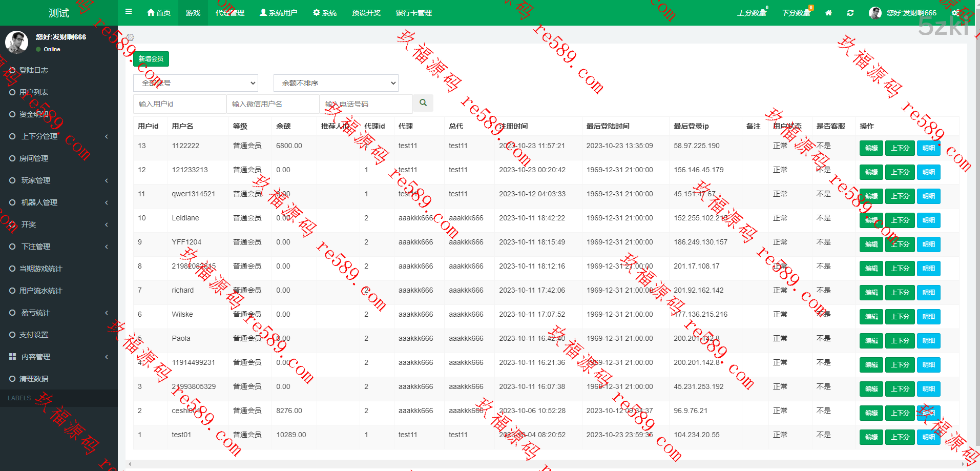Open the 余额不排序 sorting dropdown
This screenshot has height=471, width=980.
(x=336, y=83)
